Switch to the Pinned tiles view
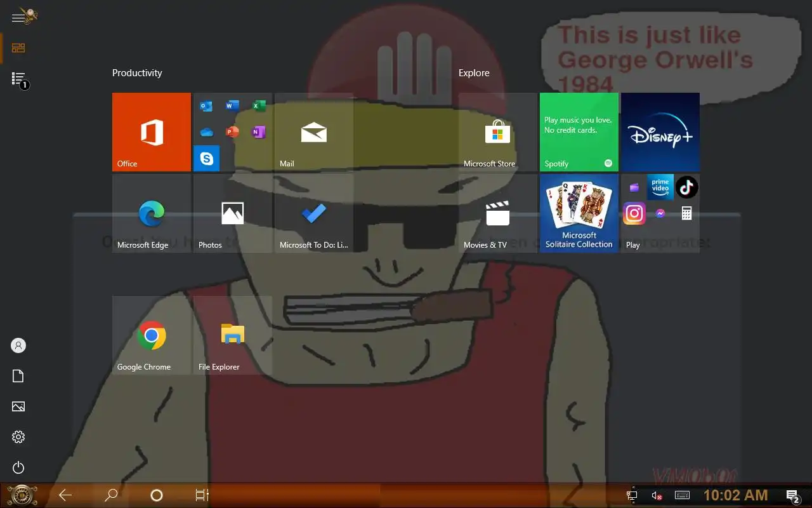This screenshot has width=812, height=508. point(18,48)
